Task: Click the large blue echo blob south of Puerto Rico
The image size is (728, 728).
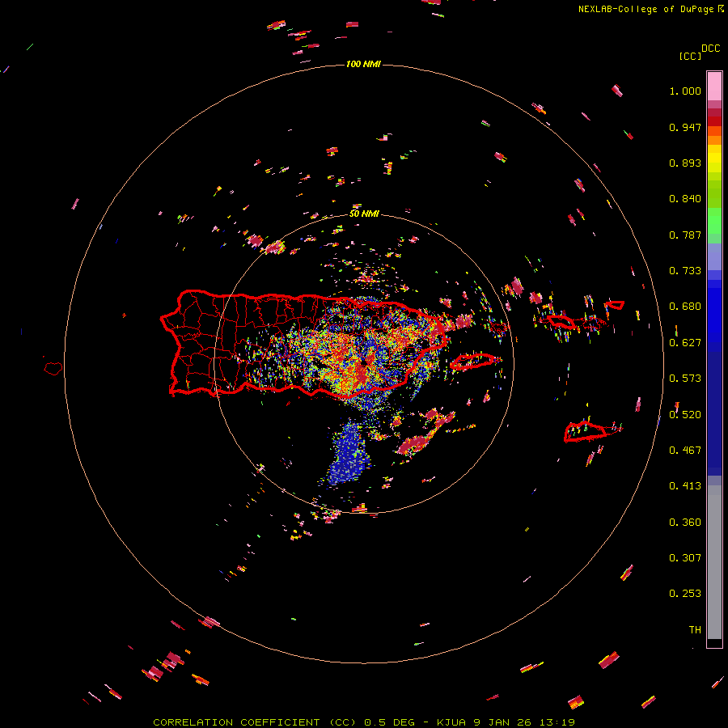Action: [349, 453]
